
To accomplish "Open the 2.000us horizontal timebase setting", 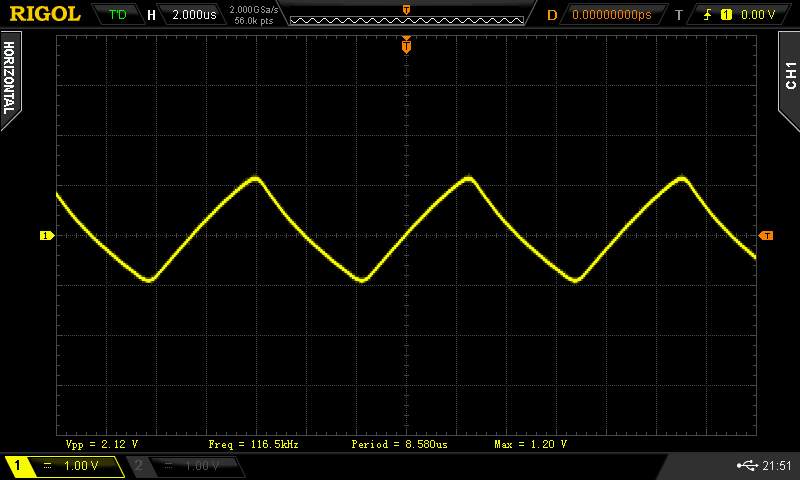I will (x=192, y=15).
